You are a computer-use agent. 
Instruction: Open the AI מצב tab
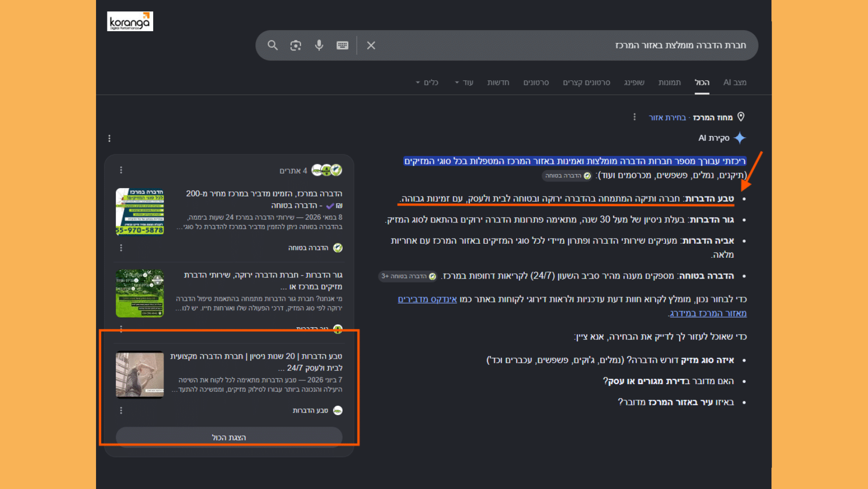coord(735,82)
